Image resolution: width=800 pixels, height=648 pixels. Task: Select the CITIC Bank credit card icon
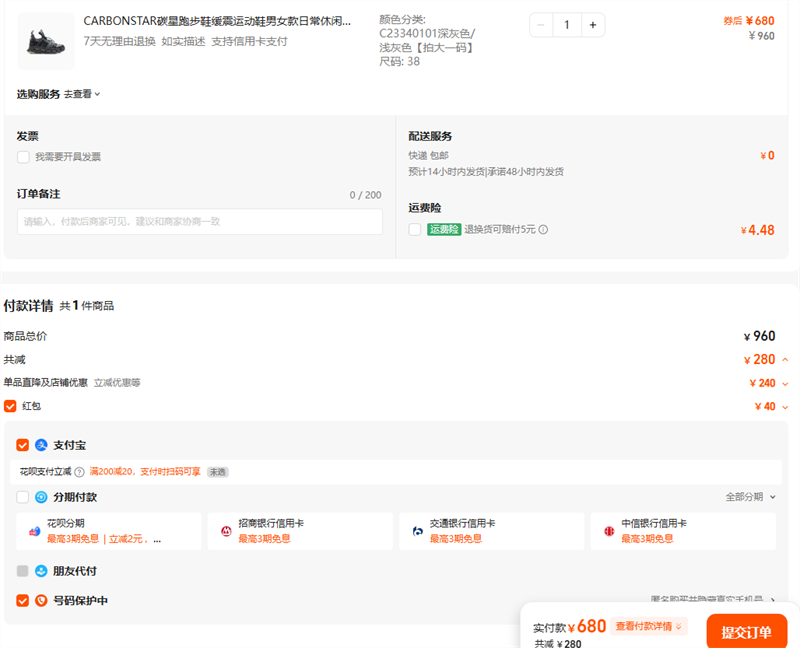coord(609,531)
